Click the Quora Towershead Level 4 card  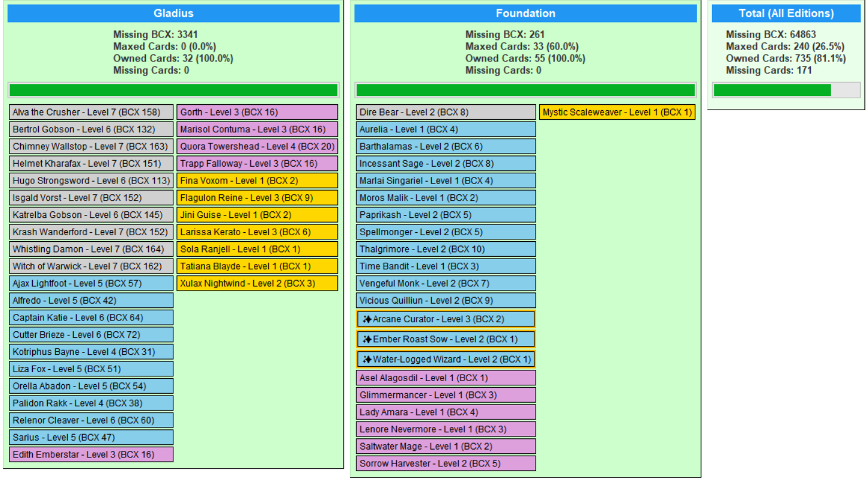tap(257, 147)
